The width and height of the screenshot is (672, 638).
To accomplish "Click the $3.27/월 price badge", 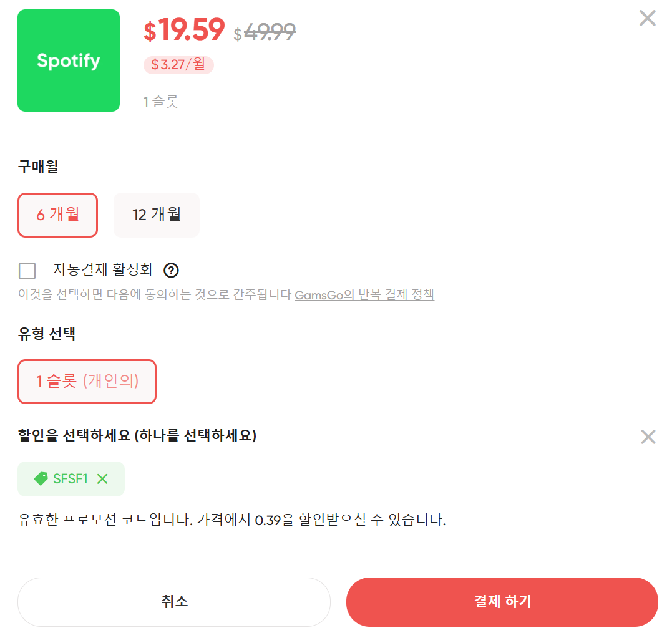I will (x=178, y=64).
